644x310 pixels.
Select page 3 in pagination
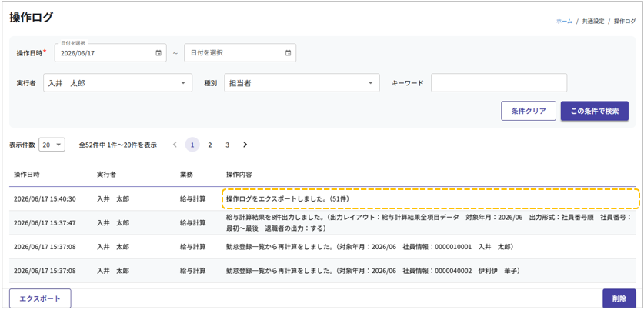click(x=227, y=145)
